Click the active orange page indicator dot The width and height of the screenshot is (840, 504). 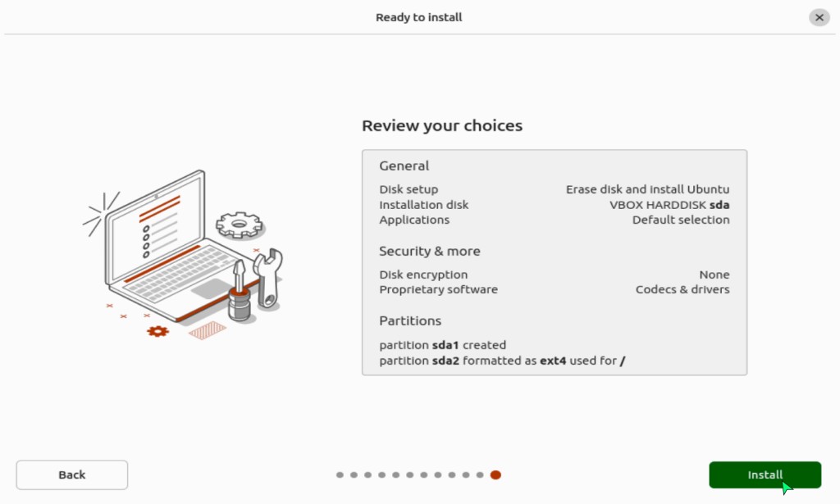tap(495, 474)
